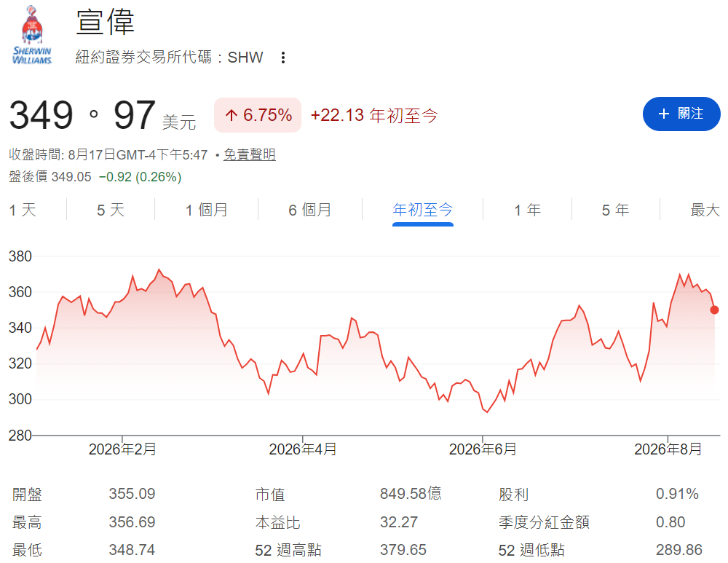Click the 52 週高點 value 379.65
Viewport: 728px width, 563px height.
coord(403,550)
